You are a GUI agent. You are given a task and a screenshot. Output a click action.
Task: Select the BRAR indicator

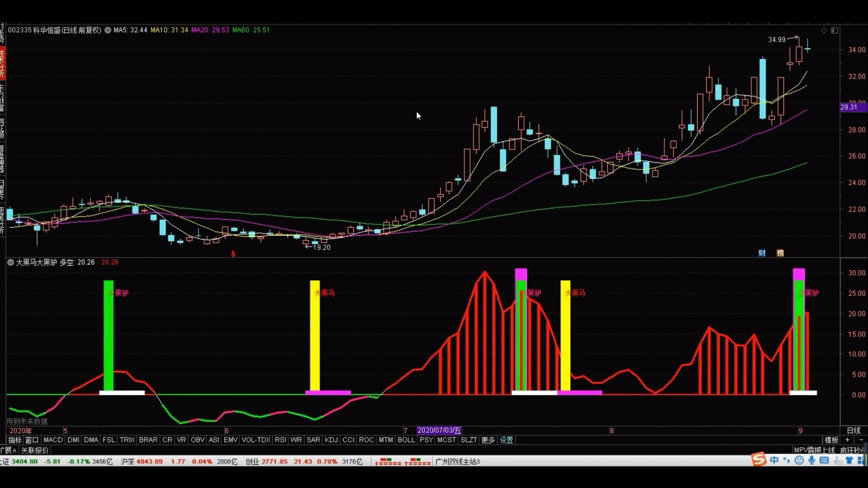pos(148,440)
